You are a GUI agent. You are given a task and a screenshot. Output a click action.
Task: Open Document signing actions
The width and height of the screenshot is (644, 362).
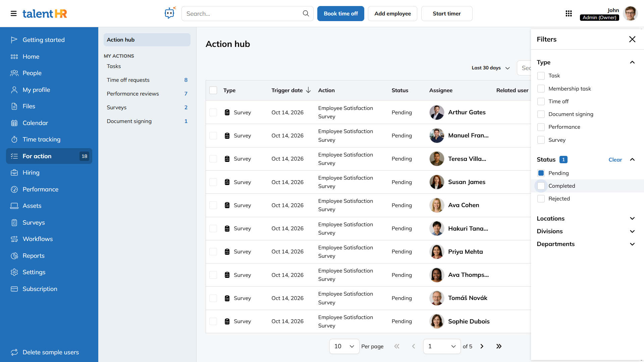pos(147,121)
